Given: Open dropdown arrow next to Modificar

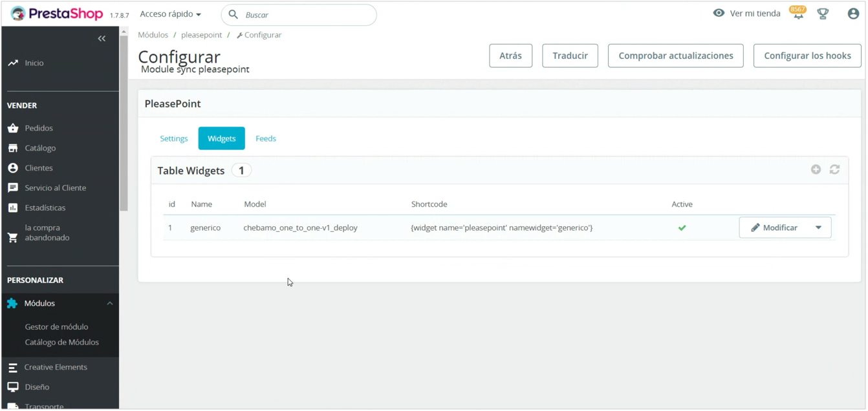Looking at the screenshot, I should click(x=818, y=228).
